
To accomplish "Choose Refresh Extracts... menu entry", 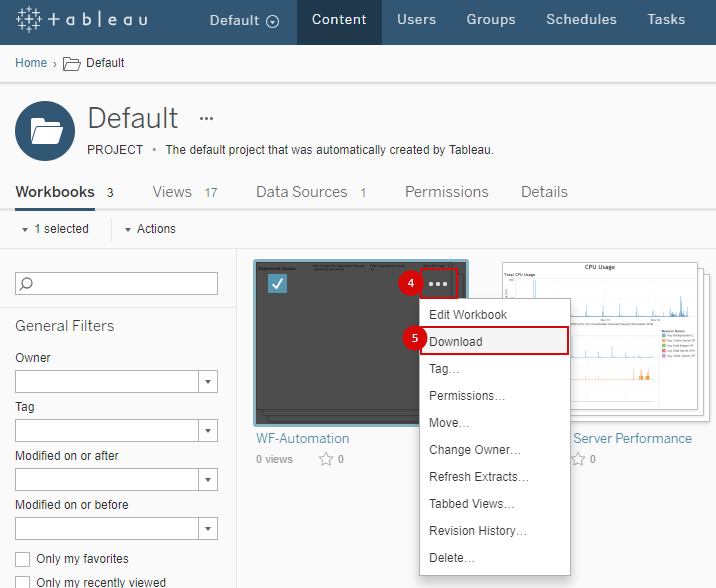I will [495, 477].
